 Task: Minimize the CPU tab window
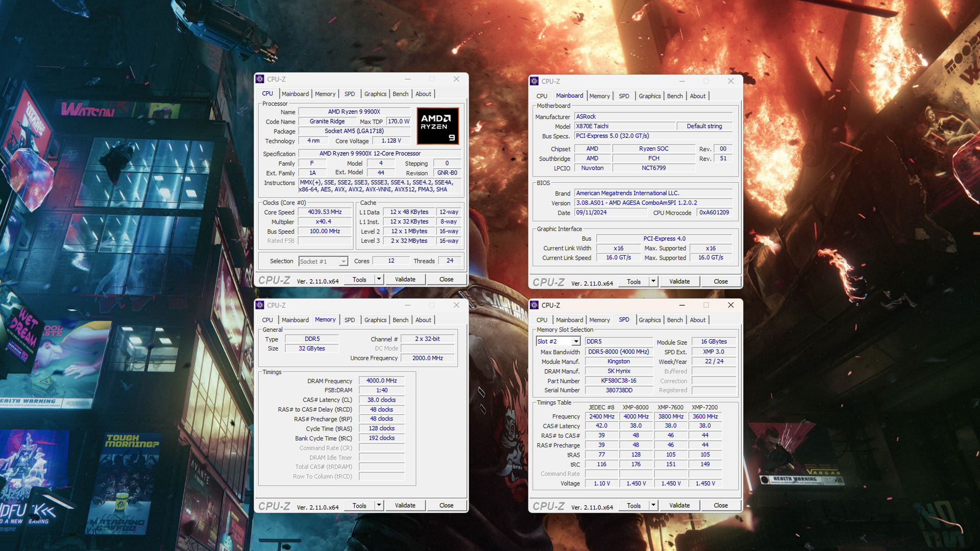[x=407, y=79]
